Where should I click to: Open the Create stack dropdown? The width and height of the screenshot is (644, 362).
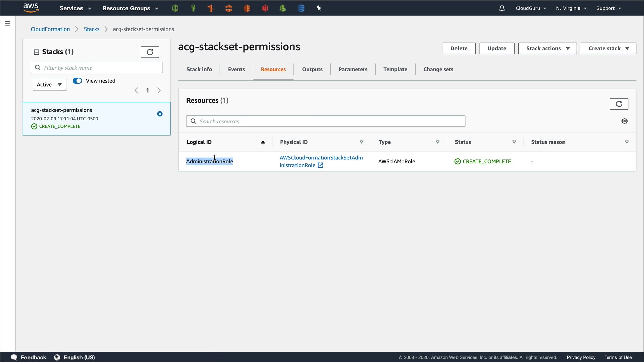point(608,48)
